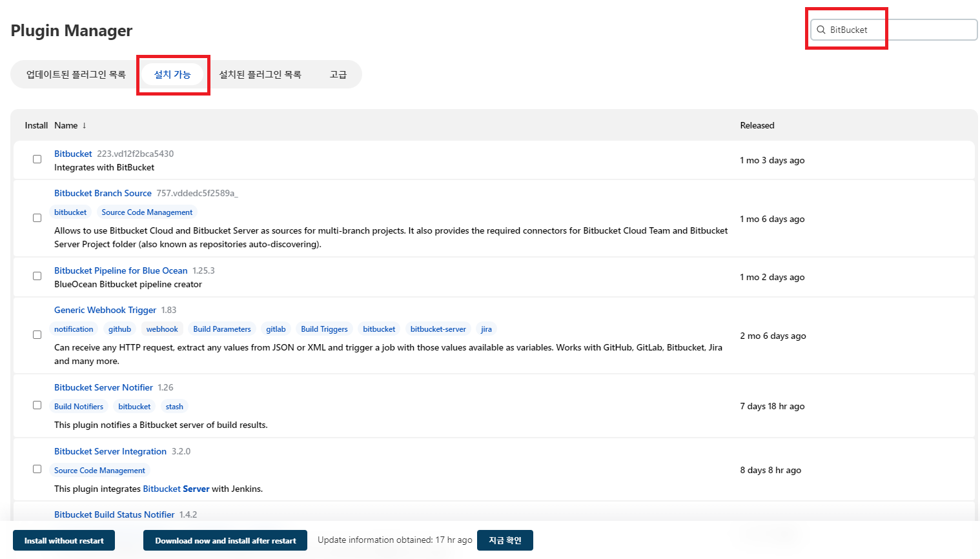Open Bitbucket Build Status Notifier link
The height and width of the screenshot is (559, 980).
[114, 514]
